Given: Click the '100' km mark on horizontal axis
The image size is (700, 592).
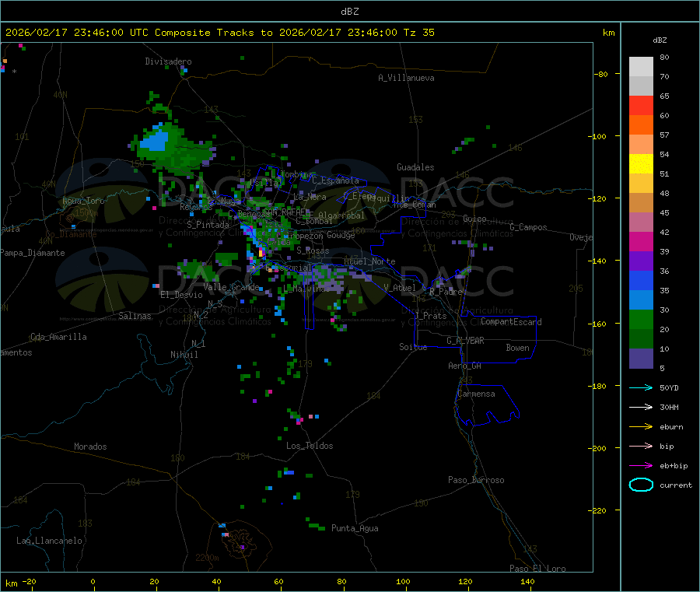Looking at the screenshot, I should [x=403, y=581].
